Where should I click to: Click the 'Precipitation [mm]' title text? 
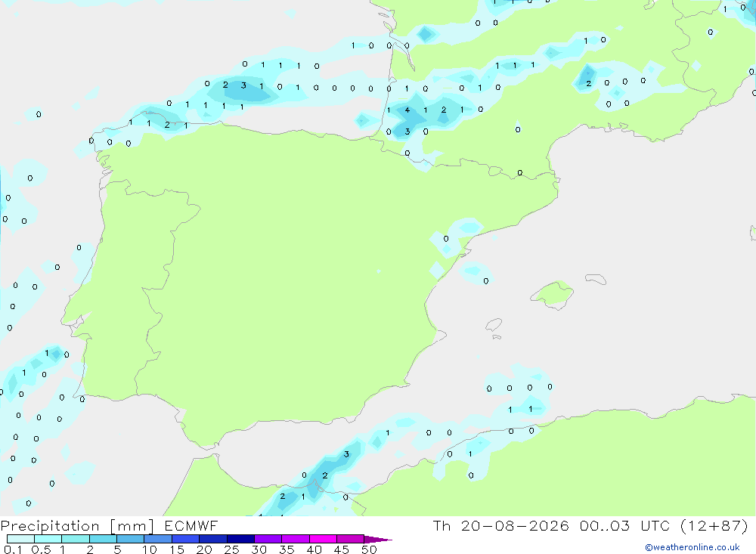click(78, 525)
